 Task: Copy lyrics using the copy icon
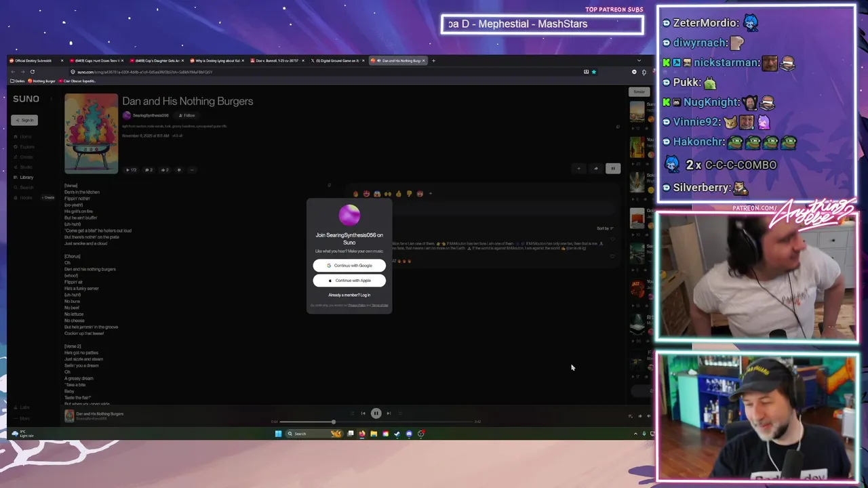(329, 184)
